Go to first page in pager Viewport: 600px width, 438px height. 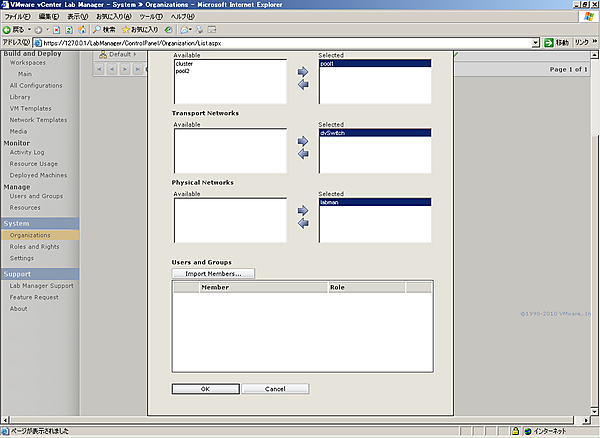pos(99,69)
